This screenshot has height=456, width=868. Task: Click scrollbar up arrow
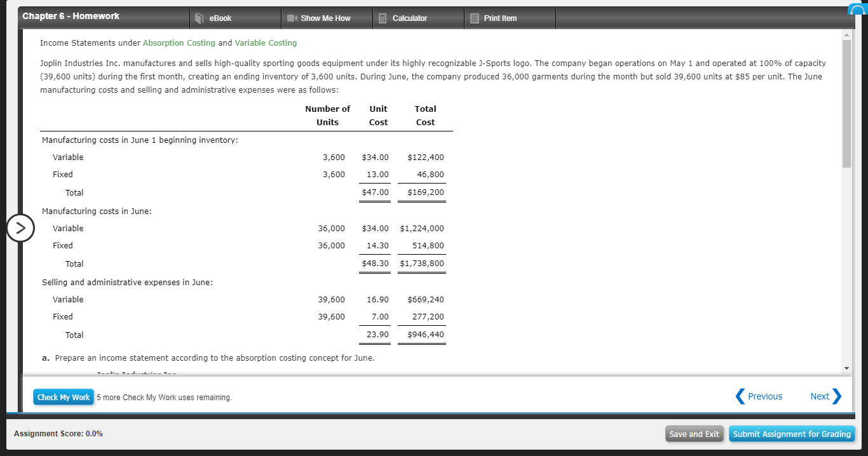pos(846,34)
